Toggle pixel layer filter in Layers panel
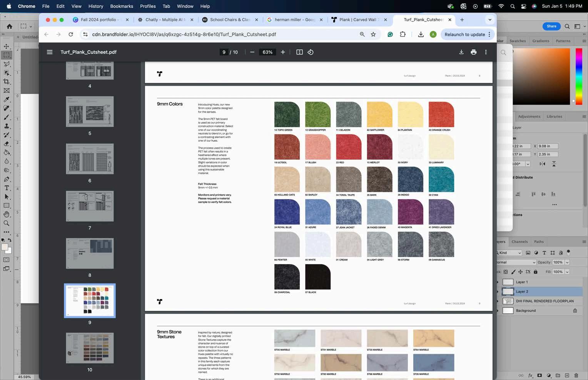Viewport: 588px width, 380px height. tap(528, 253)
